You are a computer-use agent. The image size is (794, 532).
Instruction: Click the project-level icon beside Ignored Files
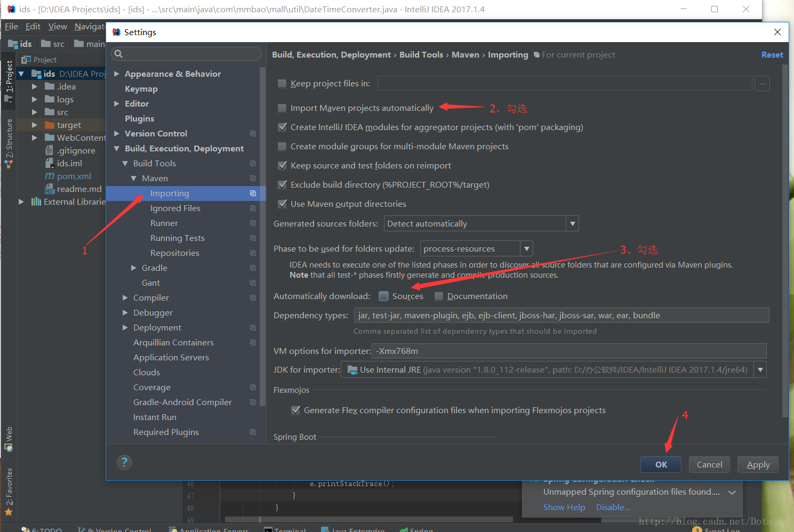click(253, 208)
